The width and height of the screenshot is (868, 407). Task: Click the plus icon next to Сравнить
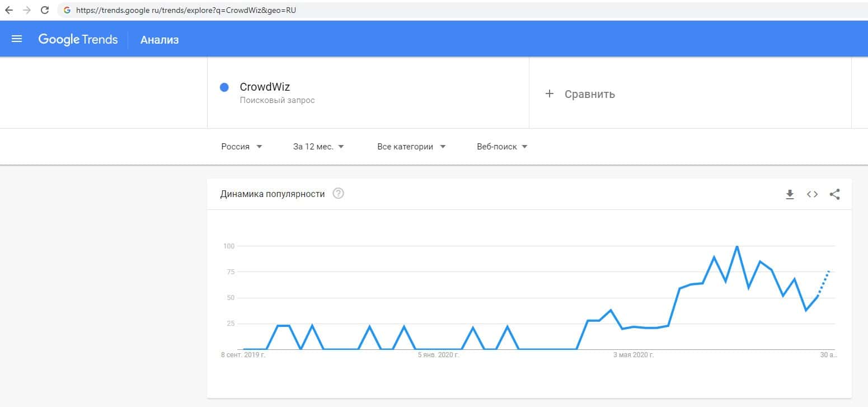click(x=549, y=94)
